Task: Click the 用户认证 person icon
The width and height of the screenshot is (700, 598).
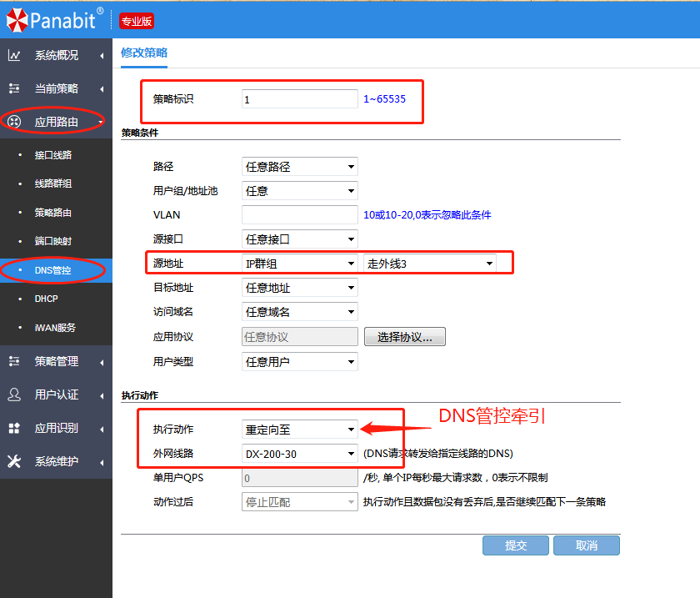Action: click(14, 394)
